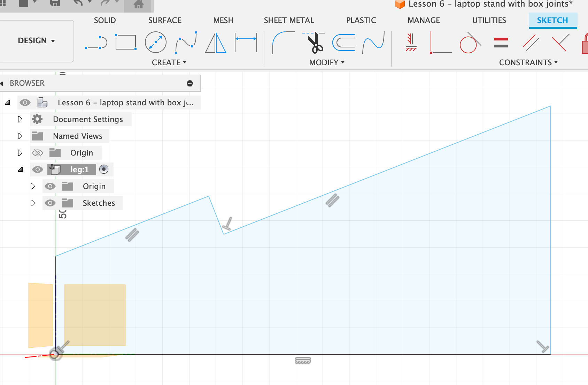Pick the Offset tool icon
This screenshot has width=588, height=385.
click(x=343, y=43)
